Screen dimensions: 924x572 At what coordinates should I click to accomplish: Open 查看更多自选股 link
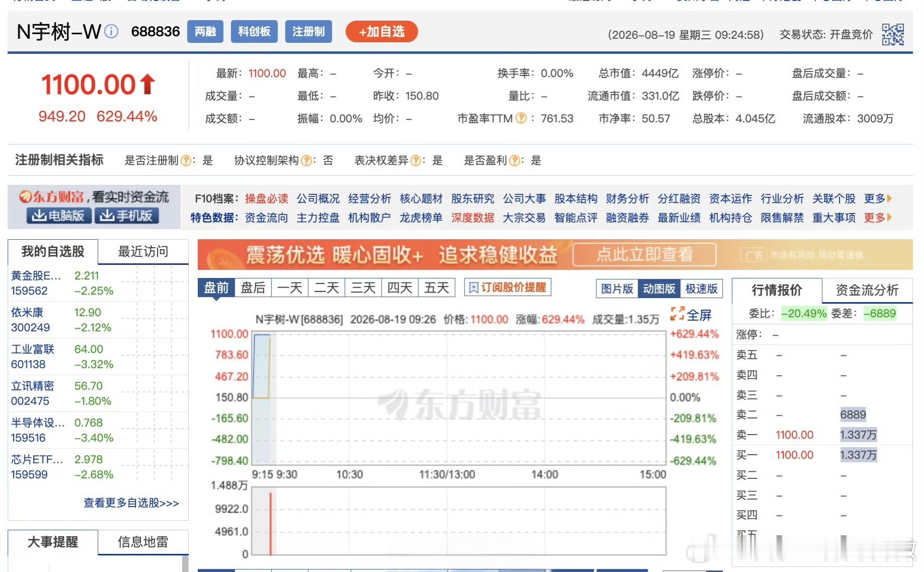131,503
